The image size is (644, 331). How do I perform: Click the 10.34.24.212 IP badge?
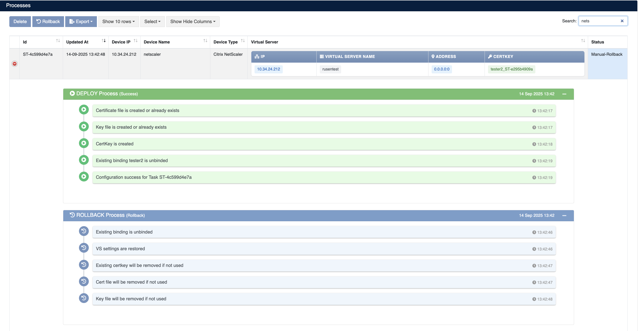[269, 69]
